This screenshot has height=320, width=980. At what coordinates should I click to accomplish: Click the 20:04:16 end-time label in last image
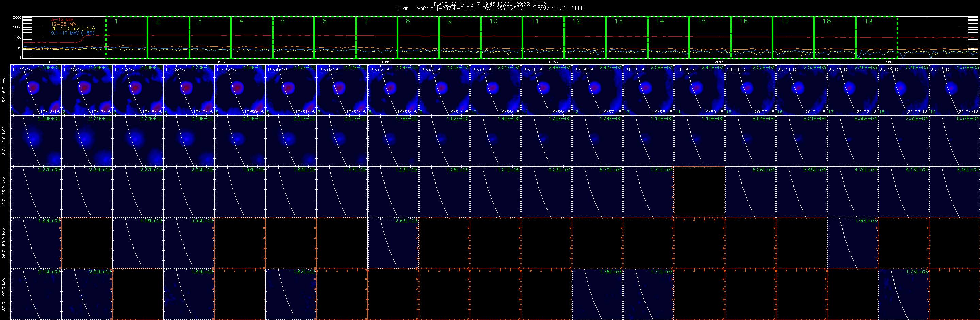coord(968,112)
